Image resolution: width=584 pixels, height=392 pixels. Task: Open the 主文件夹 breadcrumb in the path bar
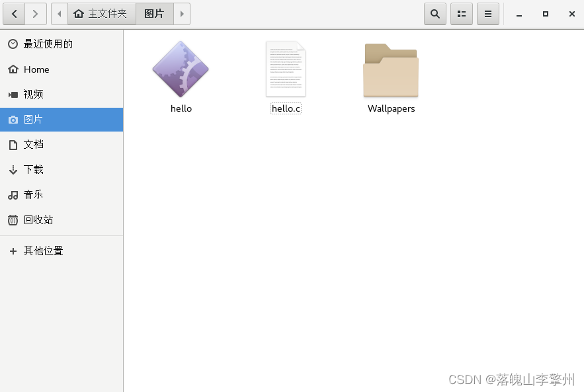[101, 13]
